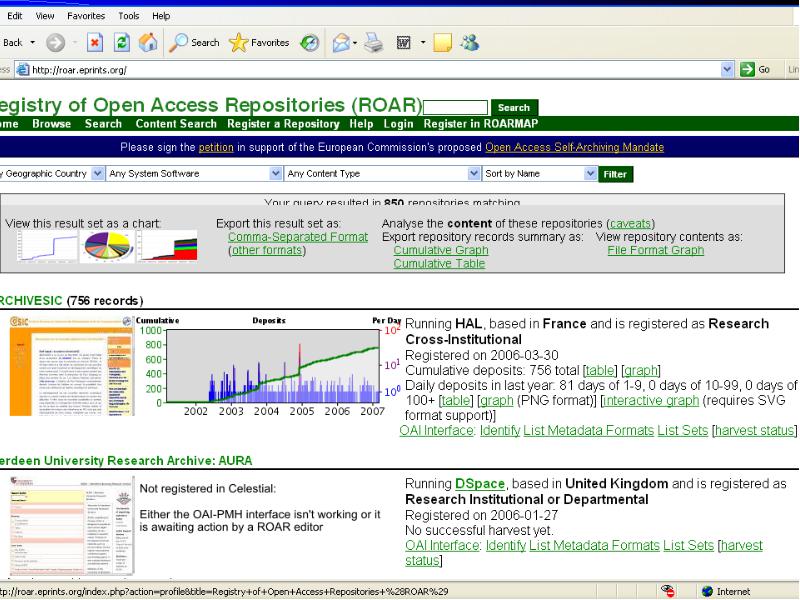
Task: Stop page loading with the red X icon
Action: coord(95,43)
